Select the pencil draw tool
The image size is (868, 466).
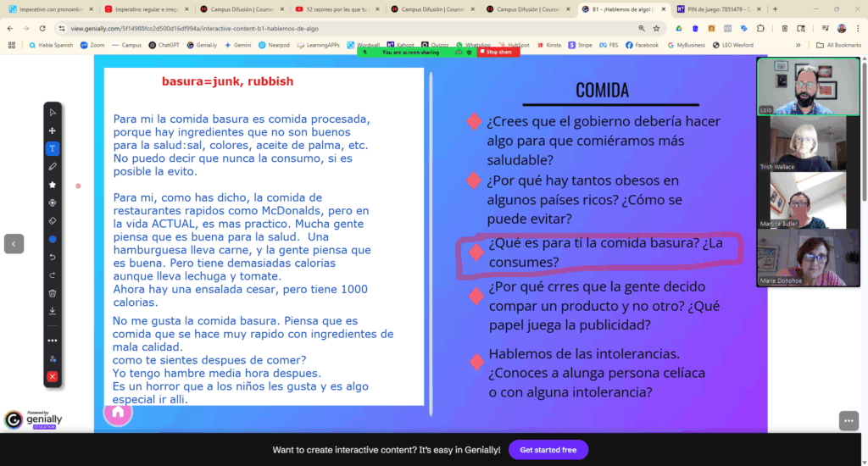53,167
